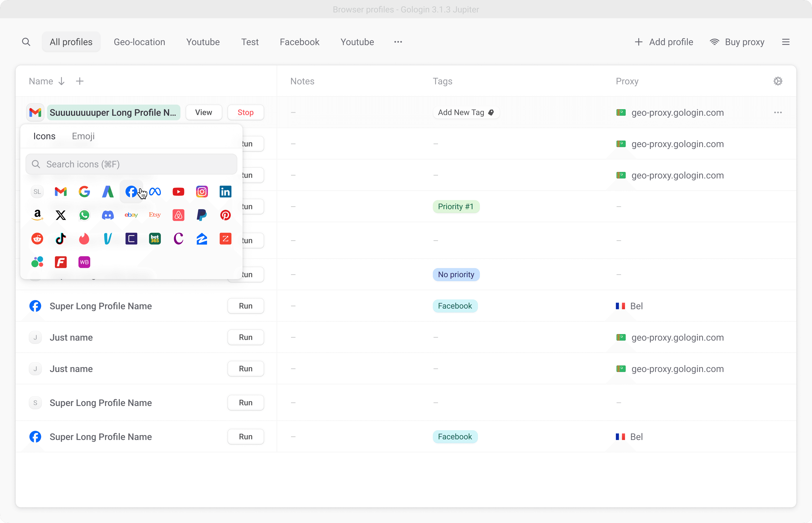Click Buy proxy

[737, 42]
